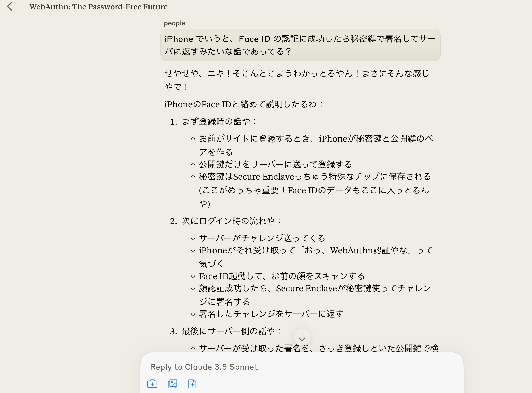Open the photo library icon
The image size is (532, 393).
tap(173, 384)
